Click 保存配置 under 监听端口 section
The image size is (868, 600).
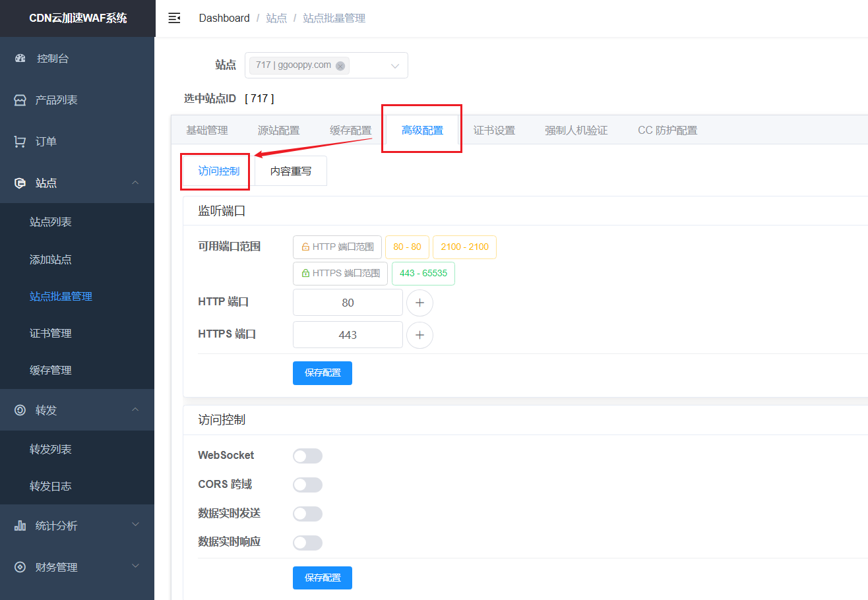pos(323,373)
